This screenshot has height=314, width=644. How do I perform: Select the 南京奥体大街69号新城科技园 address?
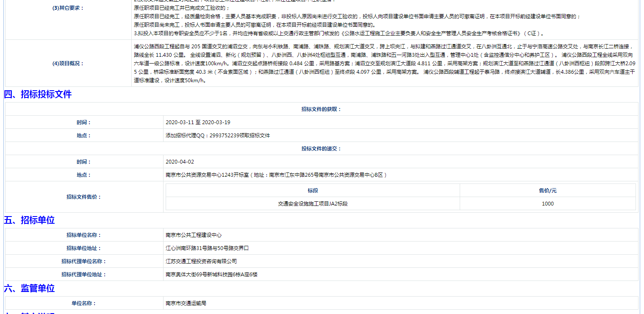coord(211,275)
